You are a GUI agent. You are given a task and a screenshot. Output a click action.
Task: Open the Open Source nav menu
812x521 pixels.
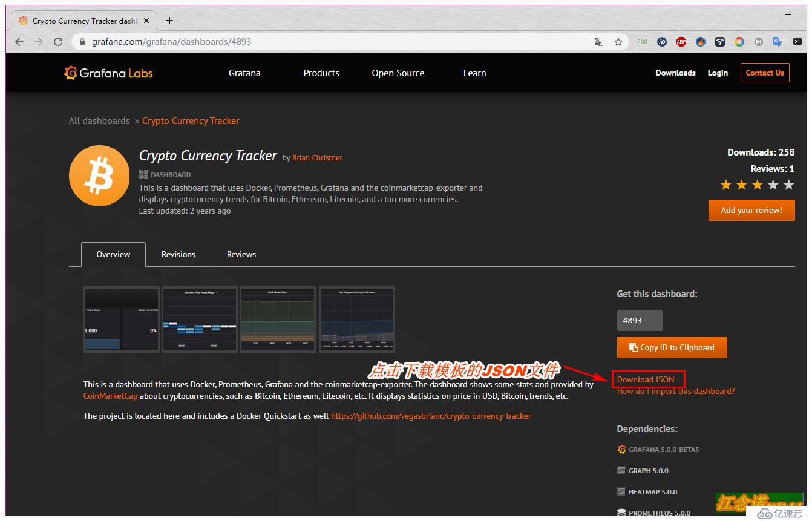398,73
